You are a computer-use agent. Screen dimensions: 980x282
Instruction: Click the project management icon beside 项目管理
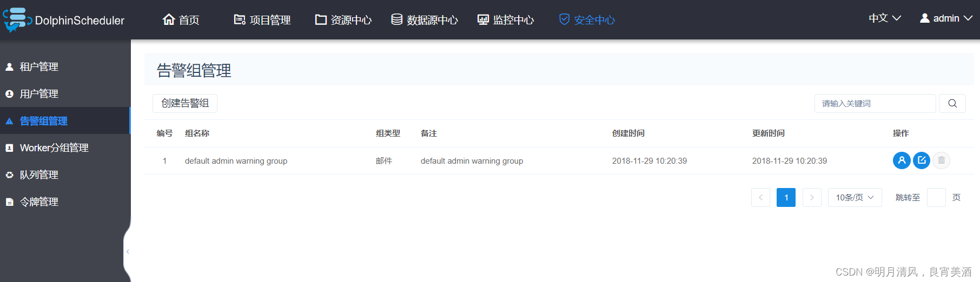tap(240, 19)
